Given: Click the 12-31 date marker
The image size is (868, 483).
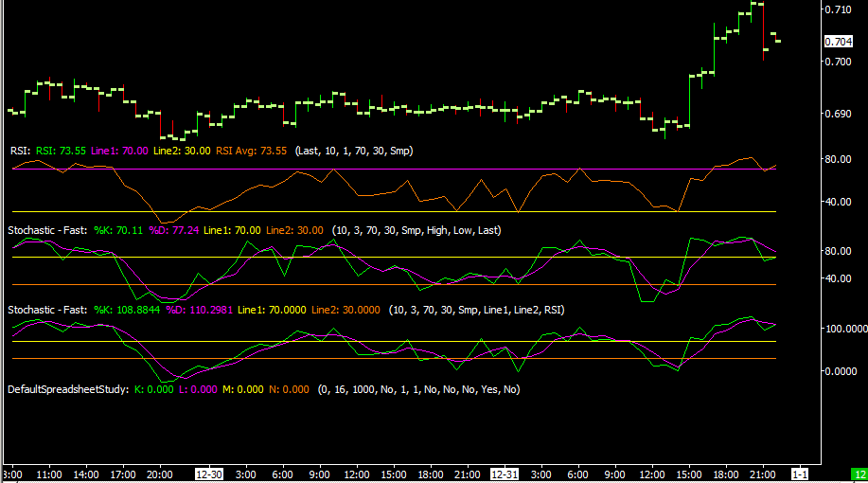Looking at the screenshot, I should coord(505,474).
